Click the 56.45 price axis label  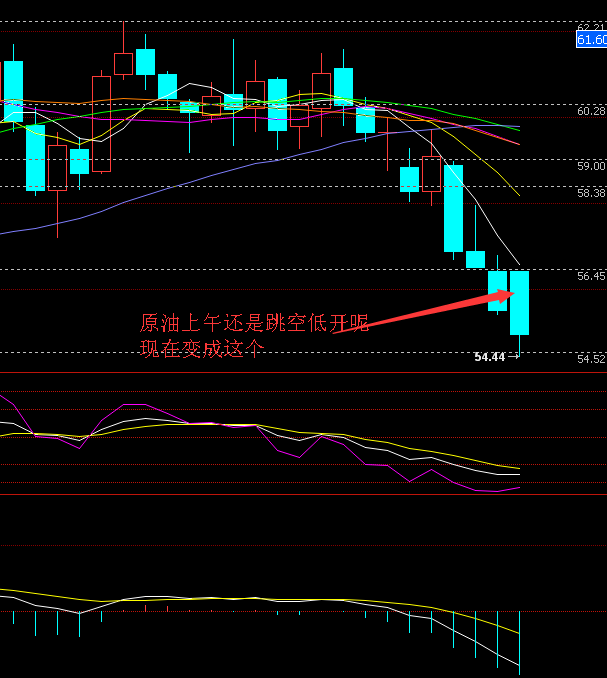click(x=591, y=275)
